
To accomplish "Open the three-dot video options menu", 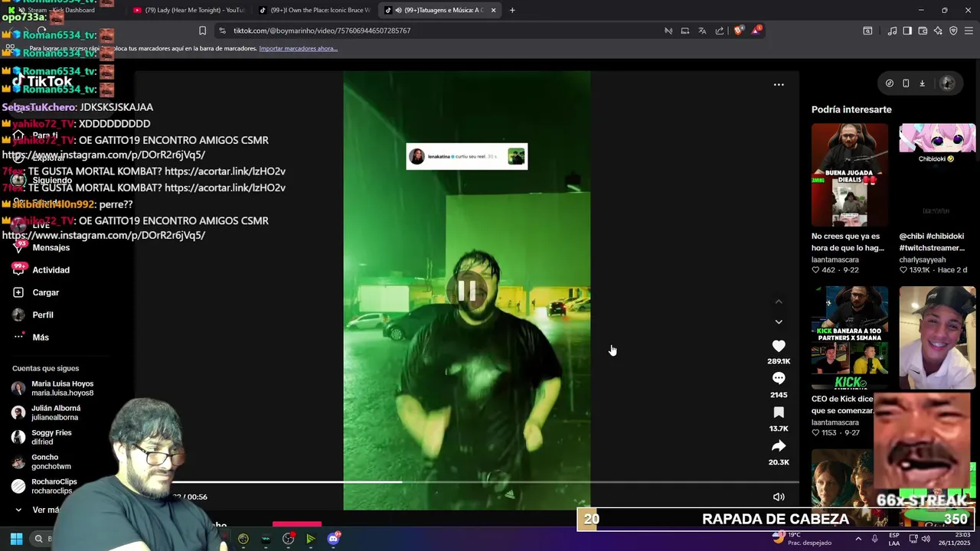I will pyautogui.click(x=779, y=84).
